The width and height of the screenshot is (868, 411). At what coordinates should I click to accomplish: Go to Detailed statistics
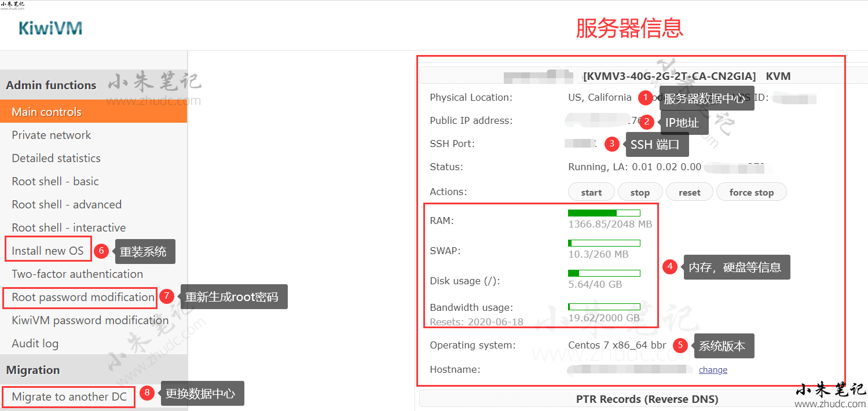click(x=56, y=158)
